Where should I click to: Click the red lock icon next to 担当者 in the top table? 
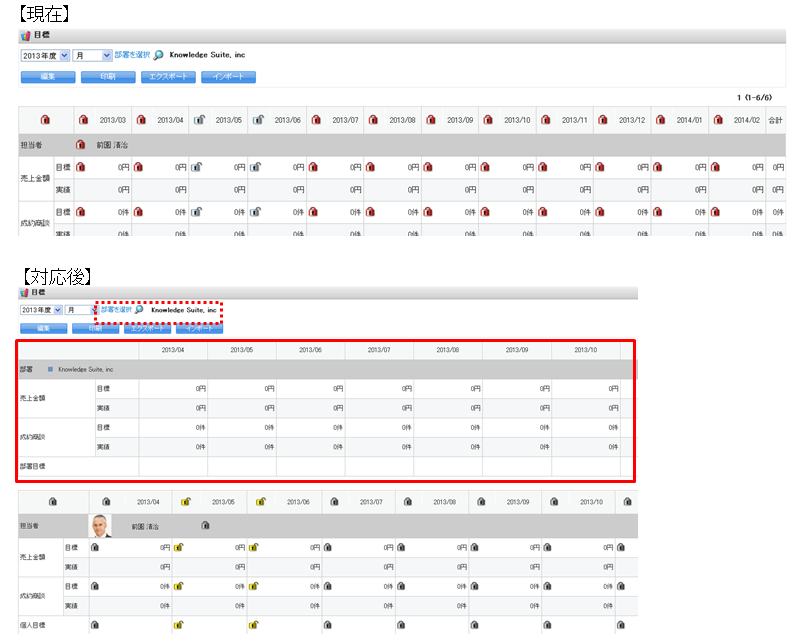(x=81, y=145)
